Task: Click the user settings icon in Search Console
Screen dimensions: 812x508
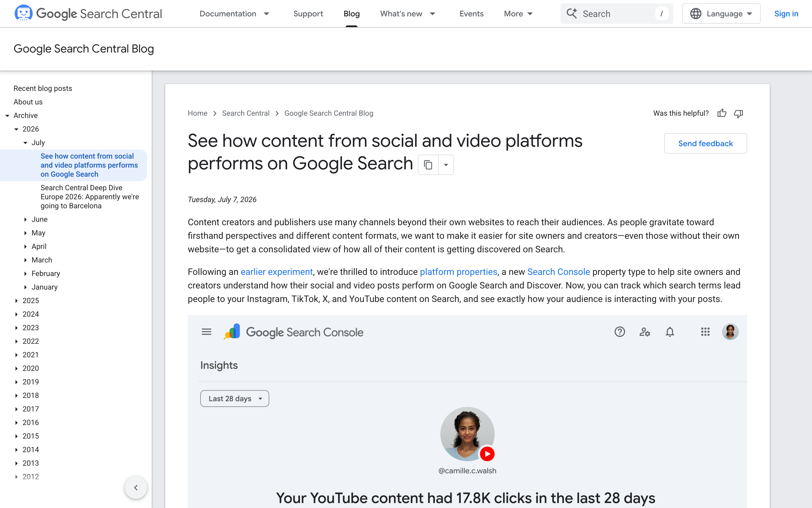Action: [x=645, y=332]
